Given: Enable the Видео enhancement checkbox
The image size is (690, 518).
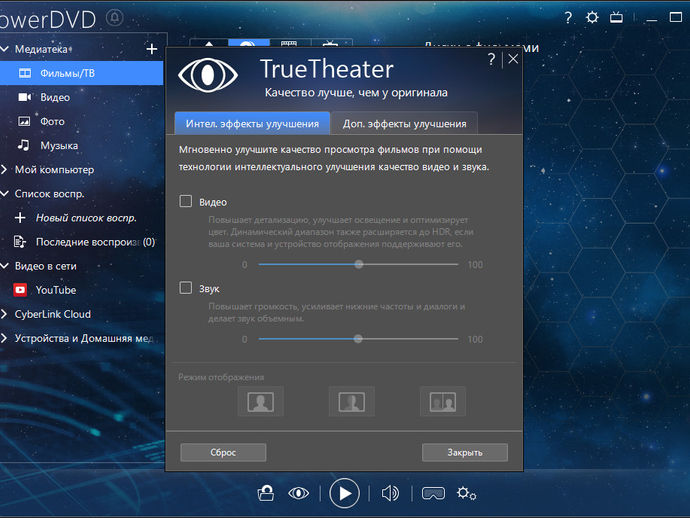Looking at the screenshot, I should pyautogui.click(x=186, y=202).
